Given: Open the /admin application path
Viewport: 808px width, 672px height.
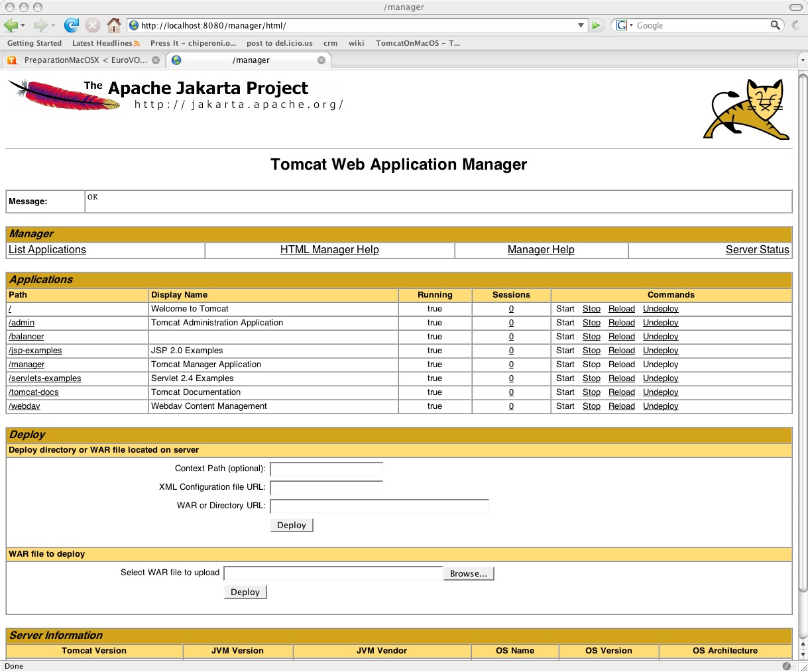Looking at the screenshot, I should [21, 323].
